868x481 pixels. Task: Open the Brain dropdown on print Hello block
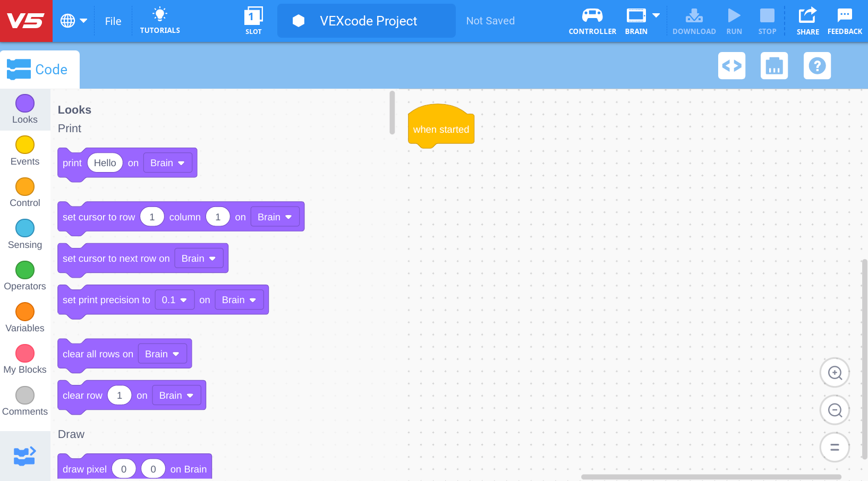point(167,162)
